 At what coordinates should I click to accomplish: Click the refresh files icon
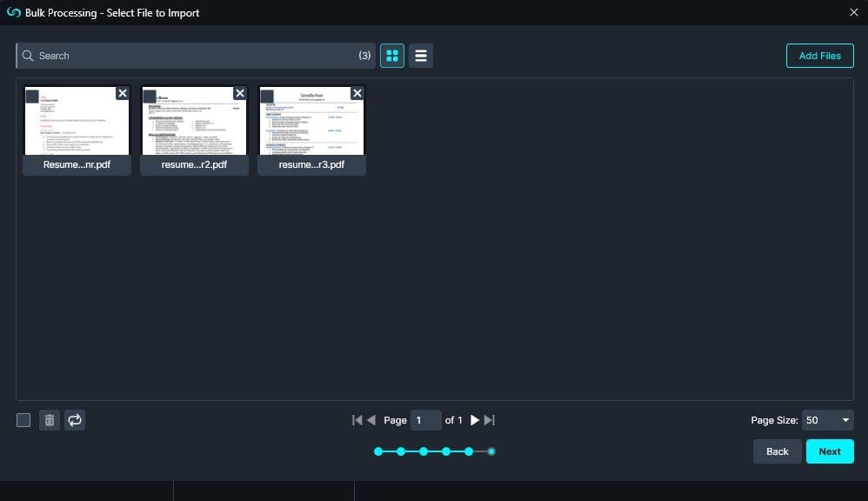click(x=75, y=420)
